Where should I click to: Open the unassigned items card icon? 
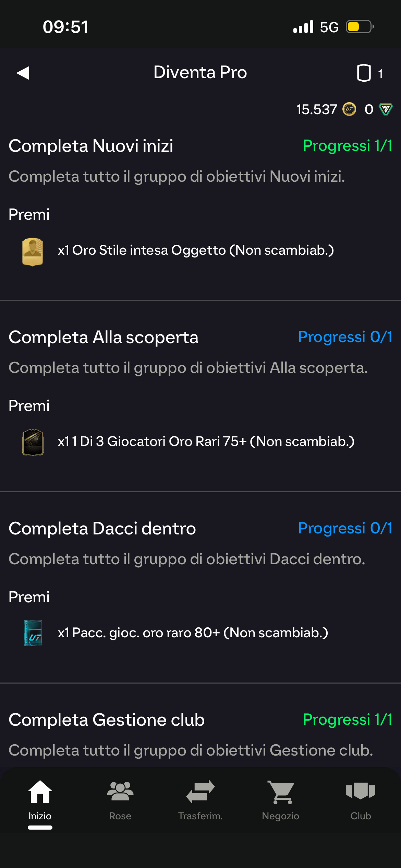click(x=364, y=73)
